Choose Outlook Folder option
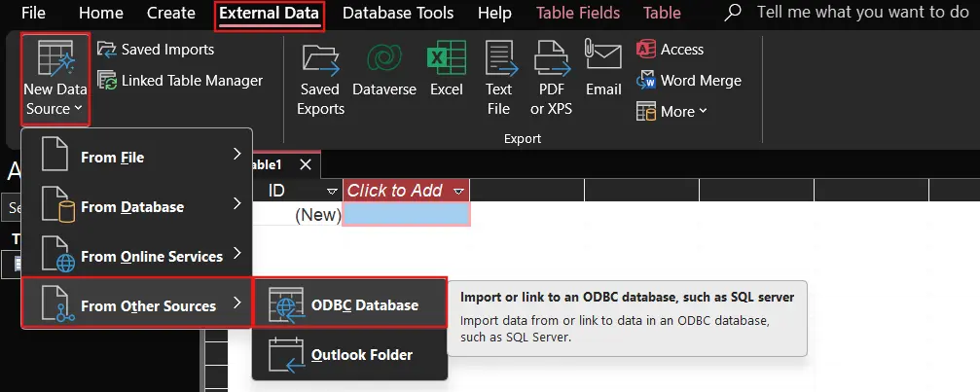 point(350,354)
